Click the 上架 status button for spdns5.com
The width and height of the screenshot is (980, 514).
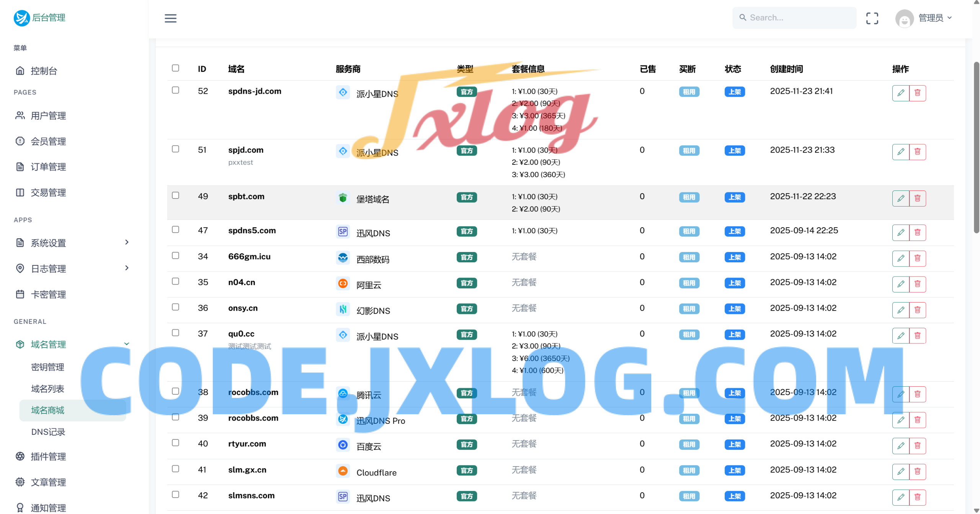tap(734, 231)
